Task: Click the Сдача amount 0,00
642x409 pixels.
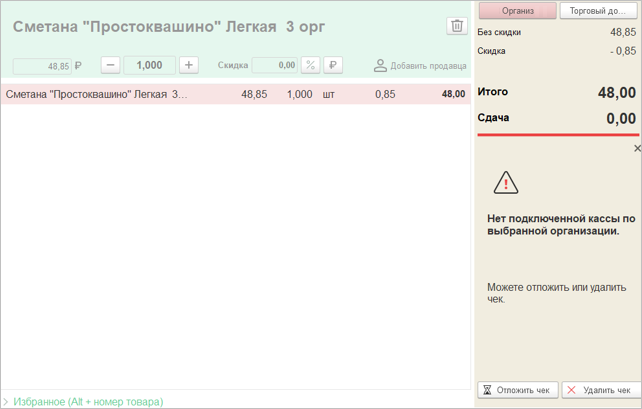Action: click(x=621, y=119)
